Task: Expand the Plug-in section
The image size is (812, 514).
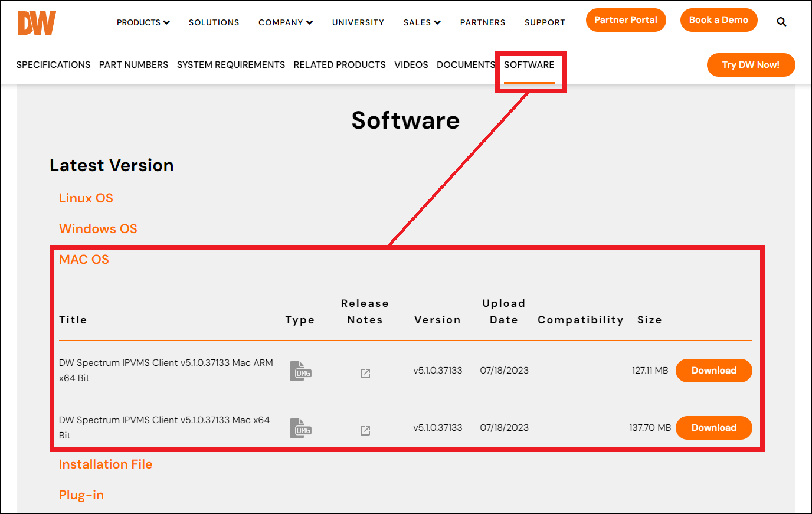Action: tap(81, 495)
